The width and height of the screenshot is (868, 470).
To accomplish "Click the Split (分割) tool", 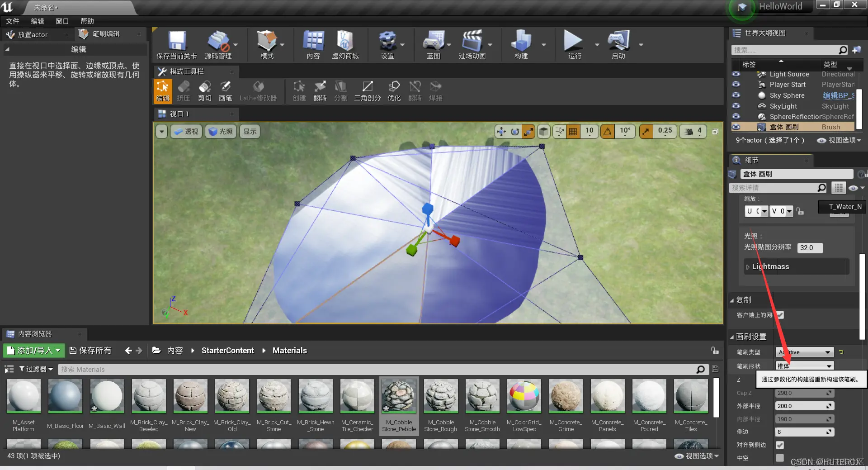I will coord(341,90).
